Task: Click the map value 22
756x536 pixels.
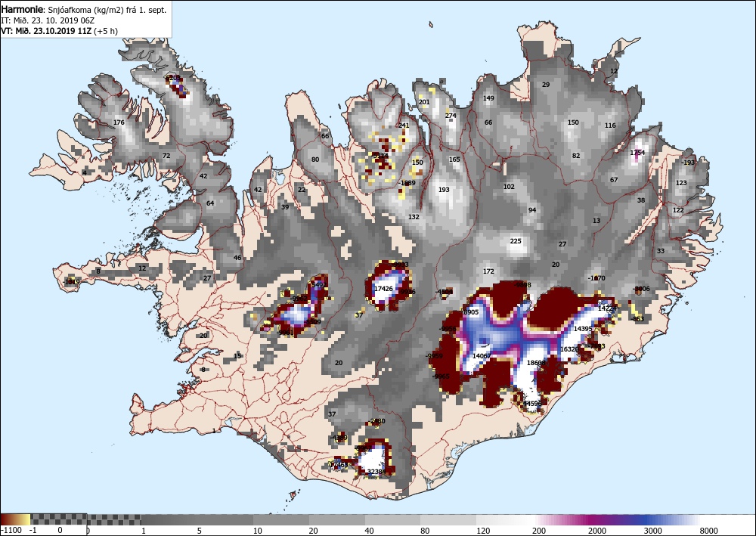Action: click(302, 190)
